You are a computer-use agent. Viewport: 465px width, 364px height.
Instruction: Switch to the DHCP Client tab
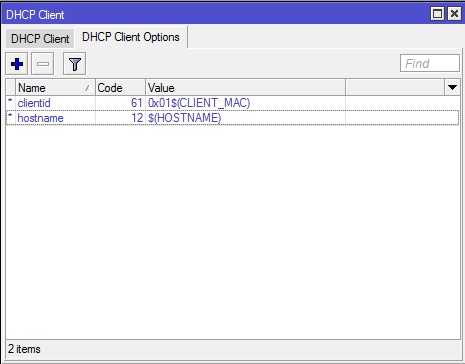tap(40, 39)
